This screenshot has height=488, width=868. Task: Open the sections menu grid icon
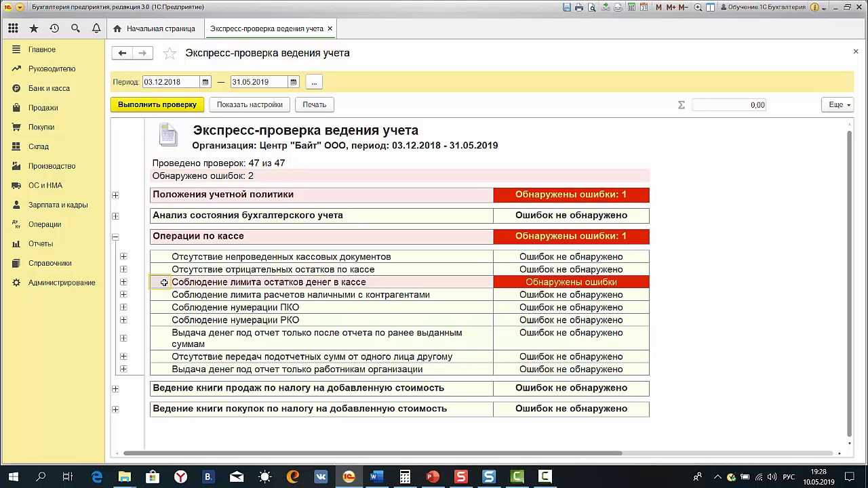point(13,28)
